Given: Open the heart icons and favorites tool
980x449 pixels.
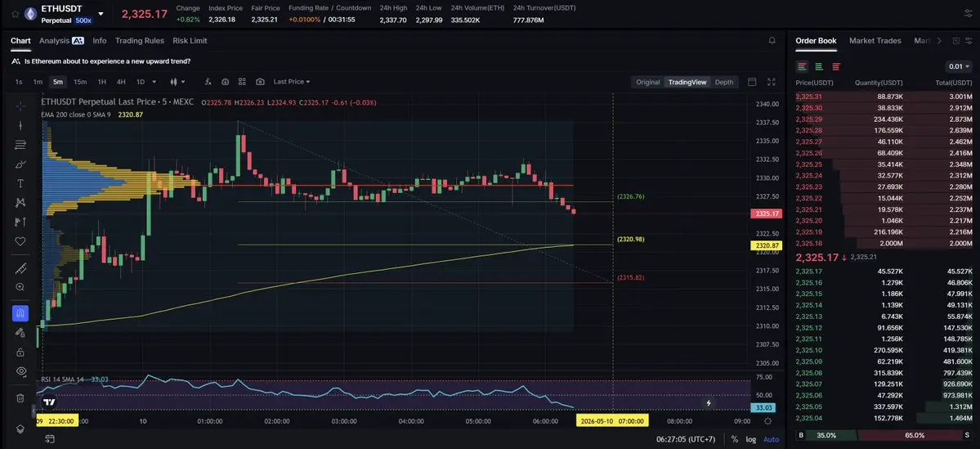Looking at the screenshot, I should pos(20,240).
